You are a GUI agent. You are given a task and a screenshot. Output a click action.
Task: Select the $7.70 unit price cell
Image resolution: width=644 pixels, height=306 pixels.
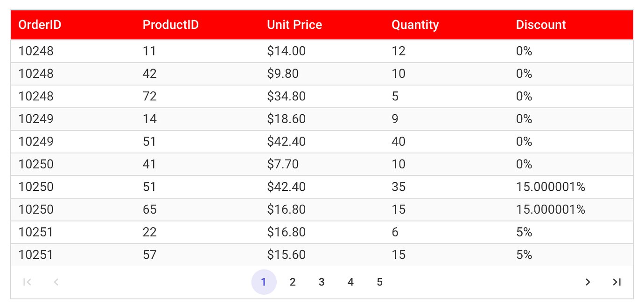pos(283,164)
